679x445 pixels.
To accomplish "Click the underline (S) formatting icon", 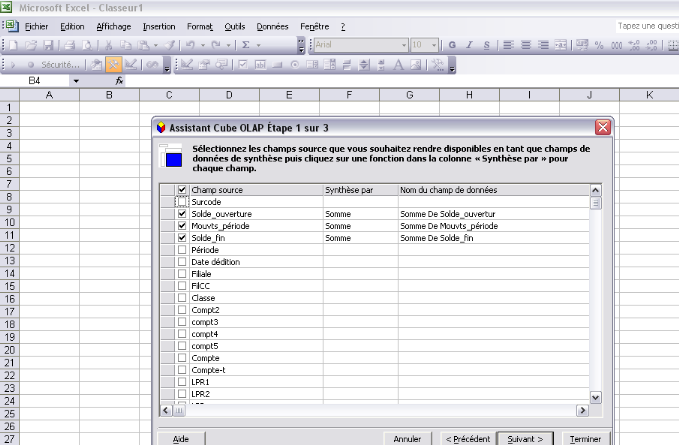I will tap(489, 45).
